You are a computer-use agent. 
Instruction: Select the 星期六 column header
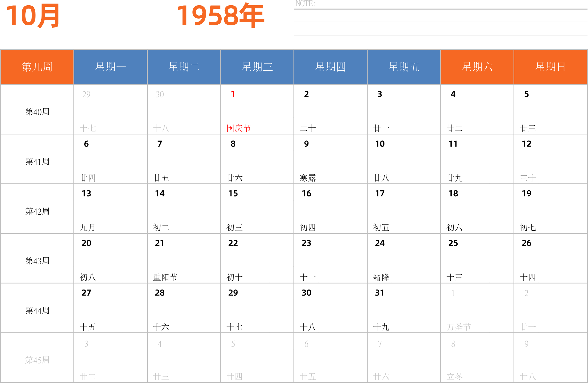coord(477,67)
